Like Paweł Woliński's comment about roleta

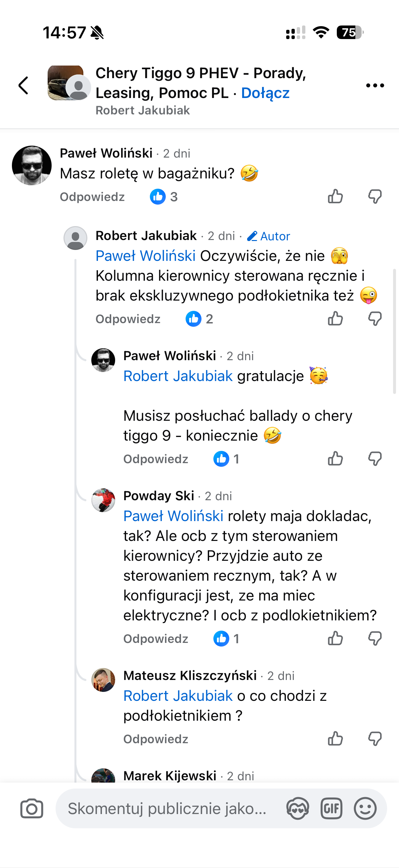click(x=335, y=196)
